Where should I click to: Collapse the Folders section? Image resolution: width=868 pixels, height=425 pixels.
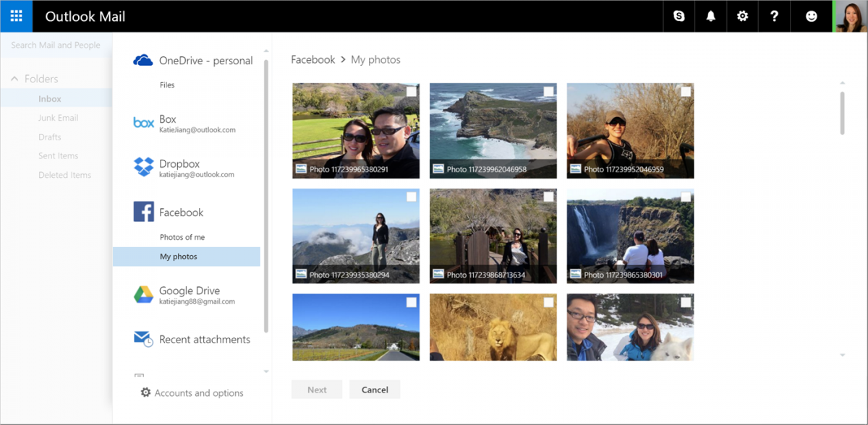(14, 78)
